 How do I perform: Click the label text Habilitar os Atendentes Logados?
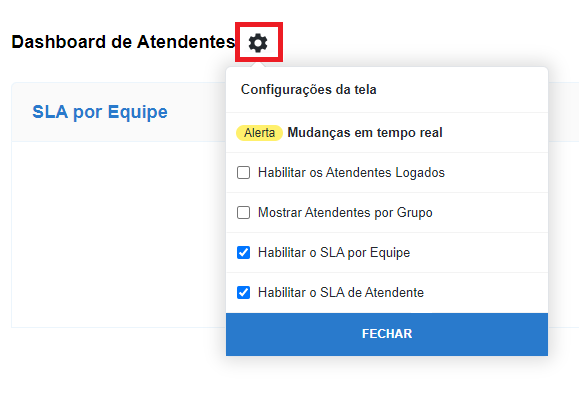pyautogui.click(x=351, y=172)
